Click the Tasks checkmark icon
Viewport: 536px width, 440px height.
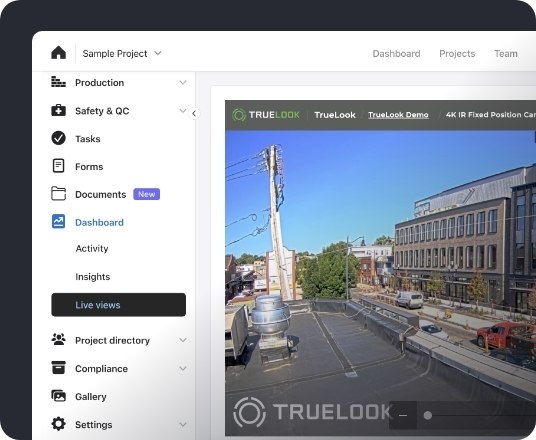pyautogui.click(x=58, y=138)
